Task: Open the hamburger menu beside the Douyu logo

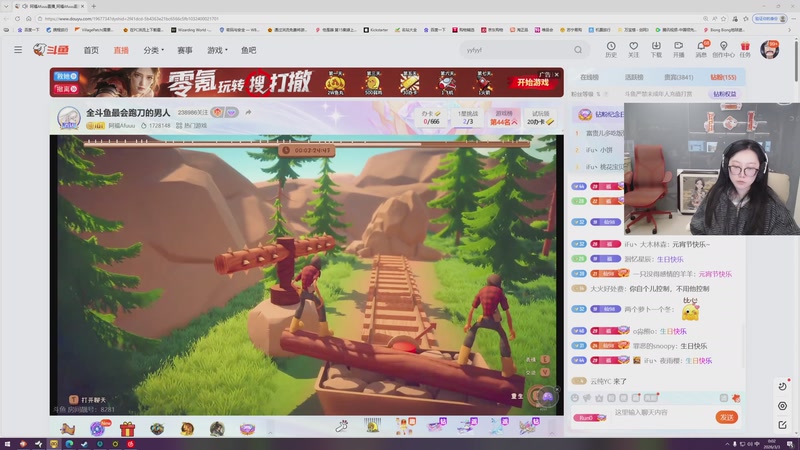Action: tap(18, 49)
